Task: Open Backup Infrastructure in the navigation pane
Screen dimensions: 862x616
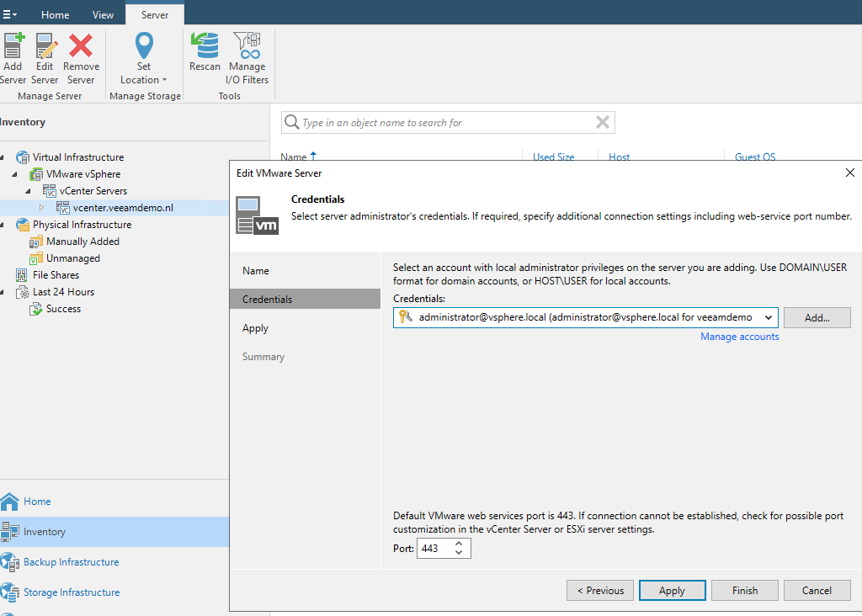Action: pos(71,562)
